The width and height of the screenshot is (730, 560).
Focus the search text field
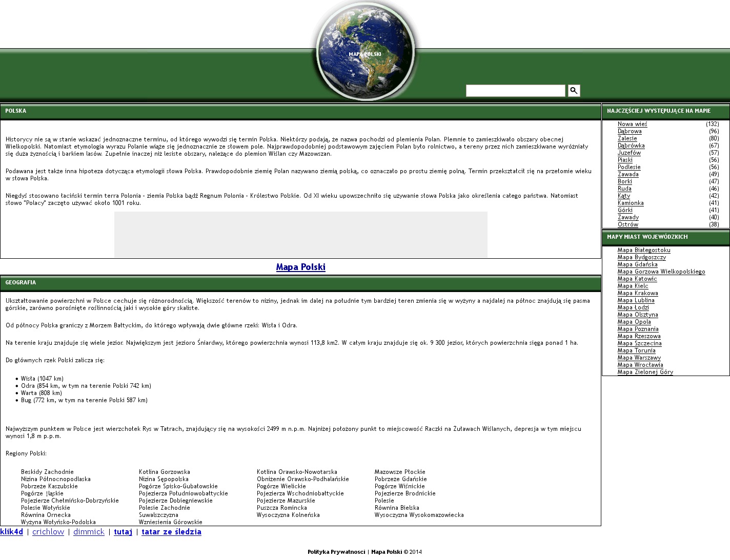tap(515, 91)
